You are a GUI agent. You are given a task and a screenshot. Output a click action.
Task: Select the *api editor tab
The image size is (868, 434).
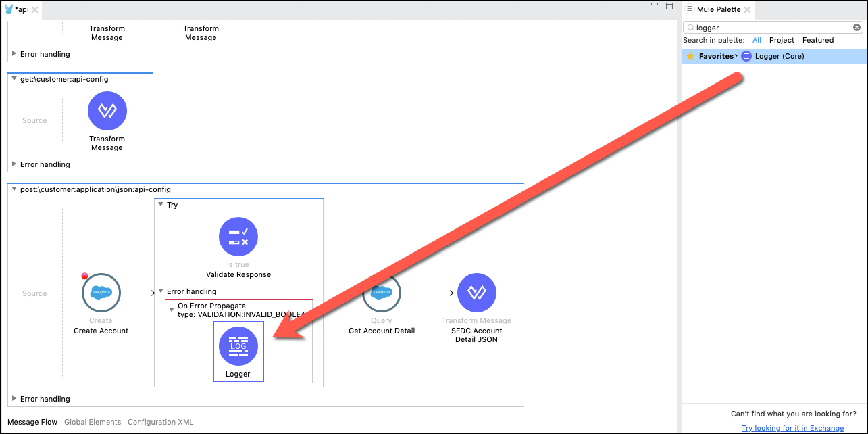click(x=21, y=10)
